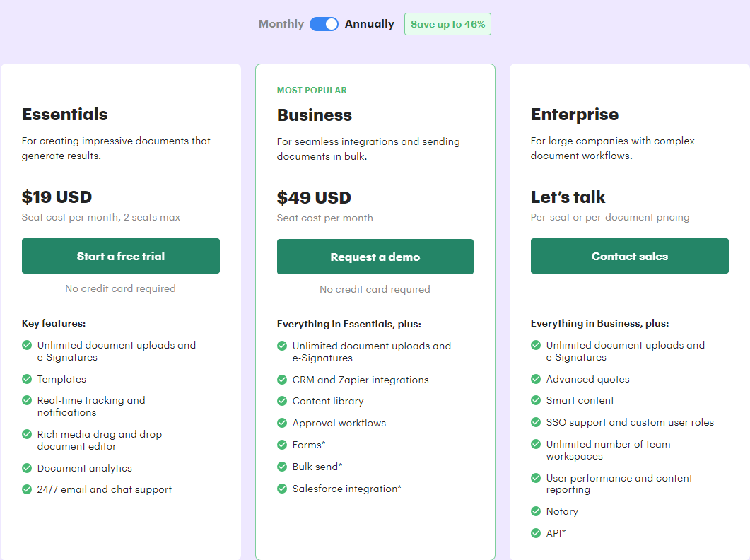Viewport: 750px width, 560px height.
Task: Select the checkmark beside Bulk send
Action: tap(281, 467)
